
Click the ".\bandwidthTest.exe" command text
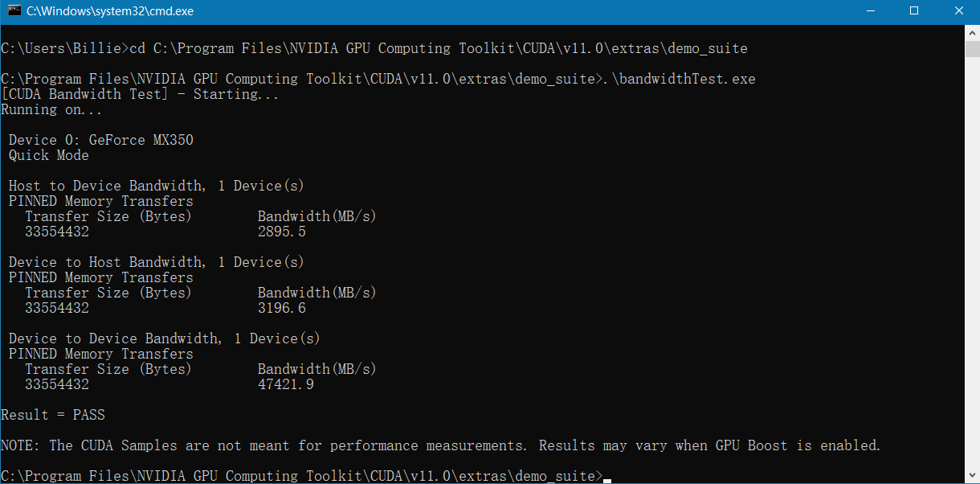pyautogui.click(x=679, y=79)
